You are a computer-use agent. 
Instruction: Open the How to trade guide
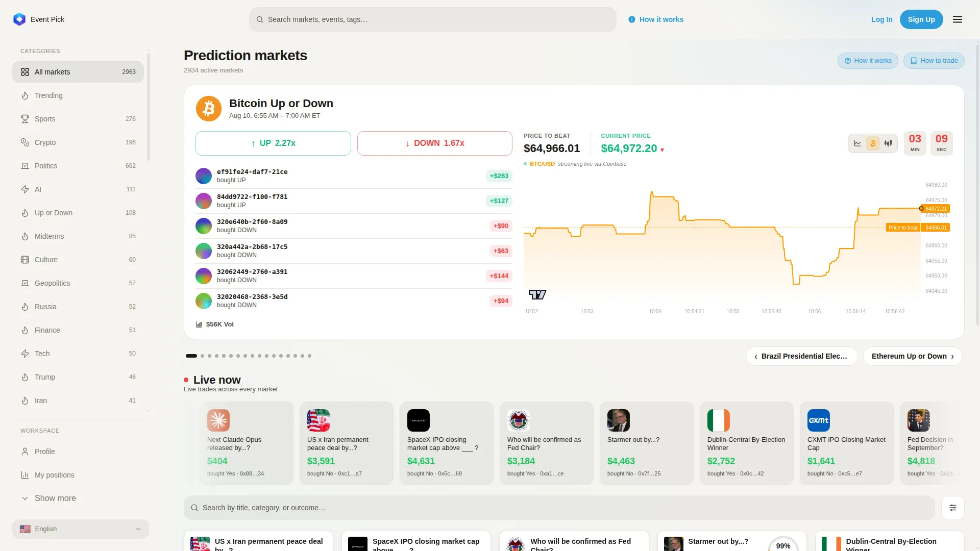coord(934,61)
